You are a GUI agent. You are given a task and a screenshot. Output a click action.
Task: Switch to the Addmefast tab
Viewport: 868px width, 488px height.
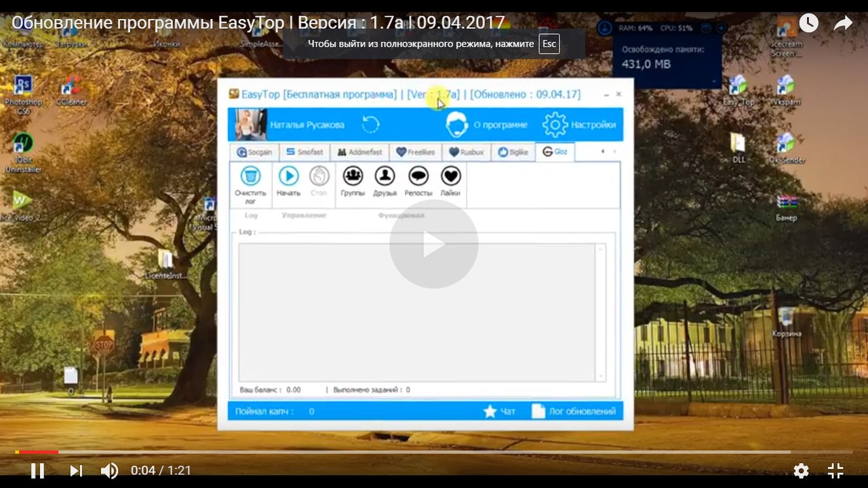[359, 152]
